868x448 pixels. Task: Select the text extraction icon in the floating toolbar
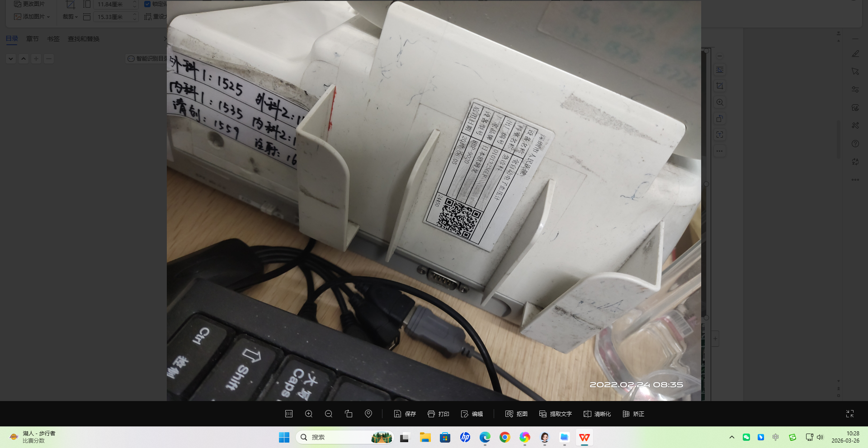(x=720, y=134)
